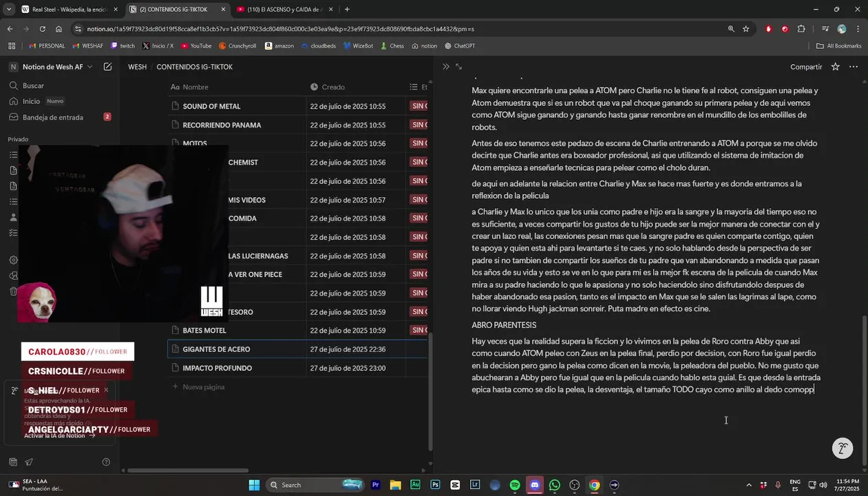Click the database horizontal scrollbar
This screenshot has width=868, height=496.
point(188,471)
